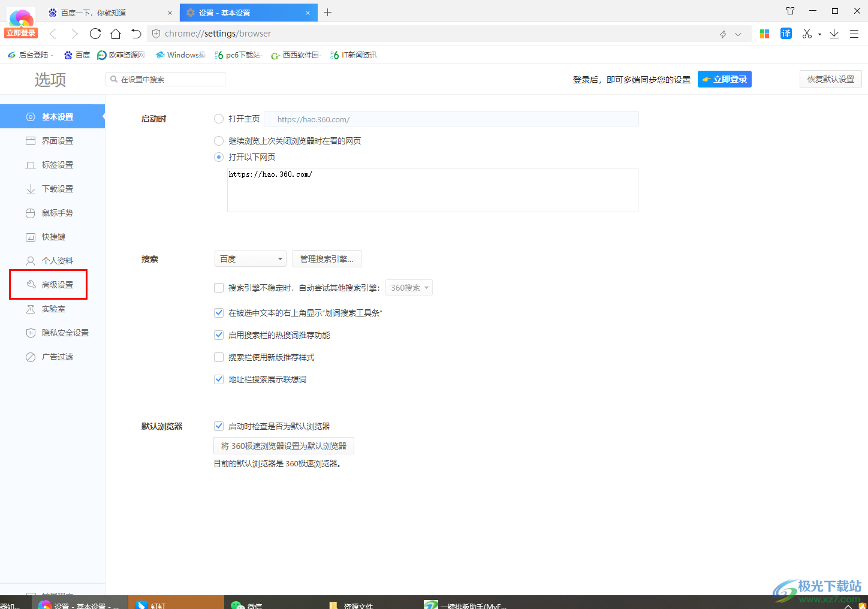This screenshot has height=609, width=868.
Task: Select 基本设置 in the sidebar
Action: [x=52, y=116]
